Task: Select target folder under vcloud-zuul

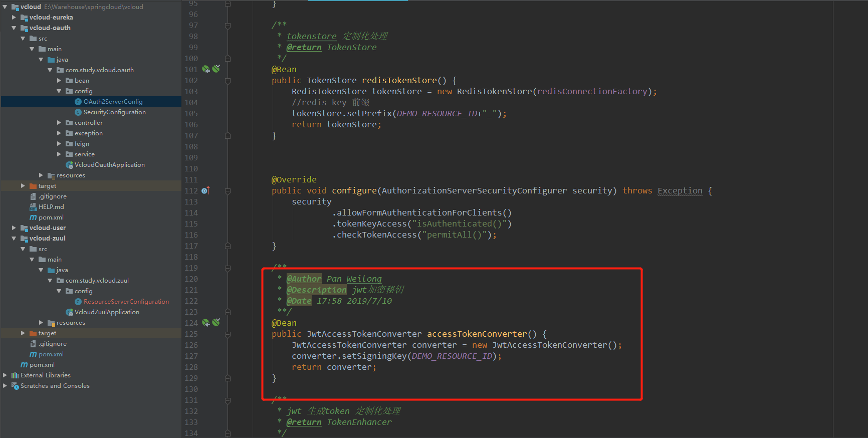Action: point(47,333)
